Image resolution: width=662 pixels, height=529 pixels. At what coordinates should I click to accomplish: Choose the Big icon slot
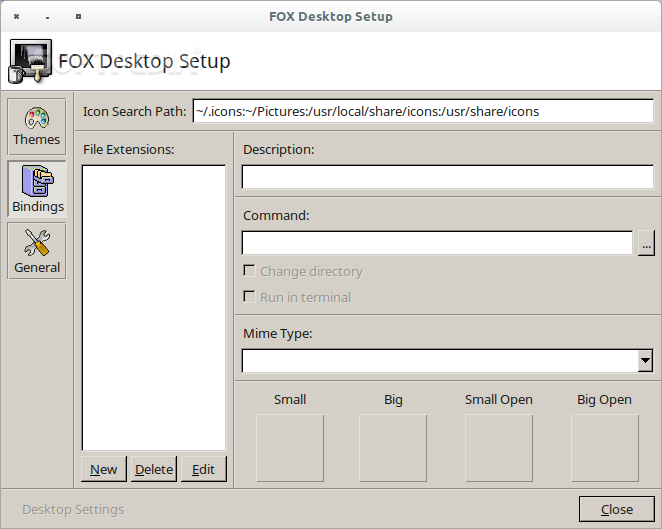pos(393,448)
